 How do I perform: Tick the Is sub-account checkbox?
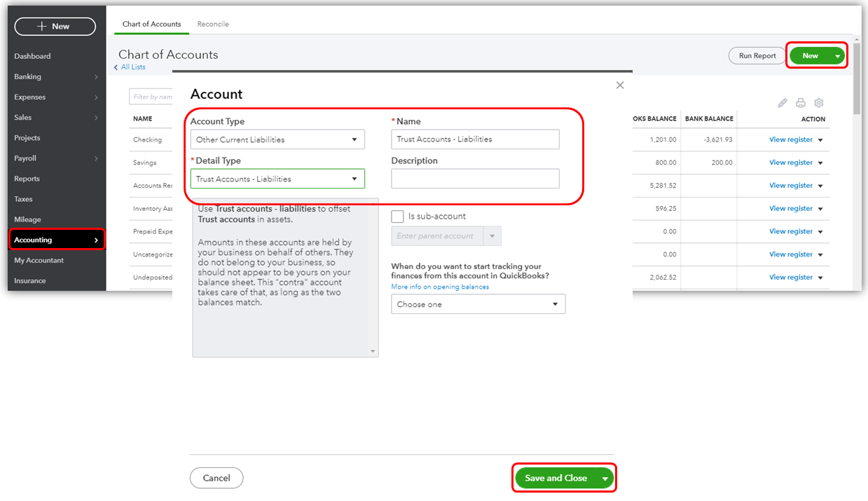tap(397, 217)
